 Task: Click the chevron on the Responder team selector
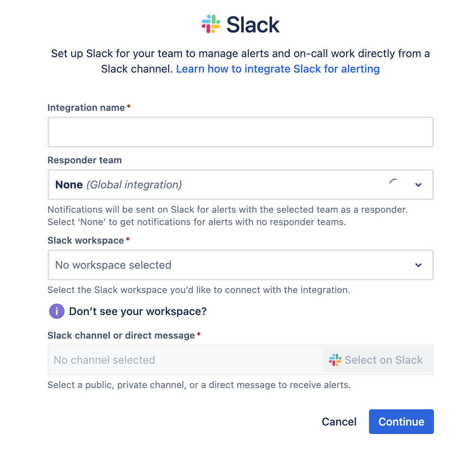418,185
